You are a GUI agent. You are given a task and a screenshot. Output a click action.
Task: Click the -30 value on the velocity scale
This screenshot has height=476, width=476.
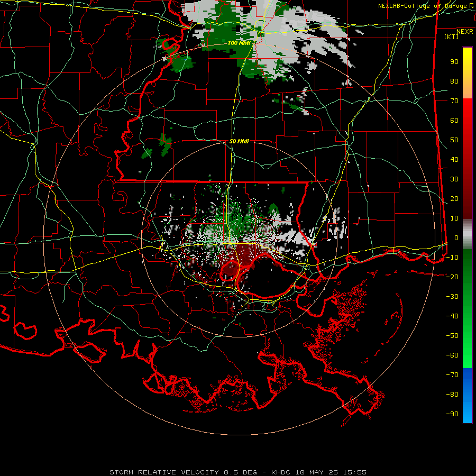452,297
